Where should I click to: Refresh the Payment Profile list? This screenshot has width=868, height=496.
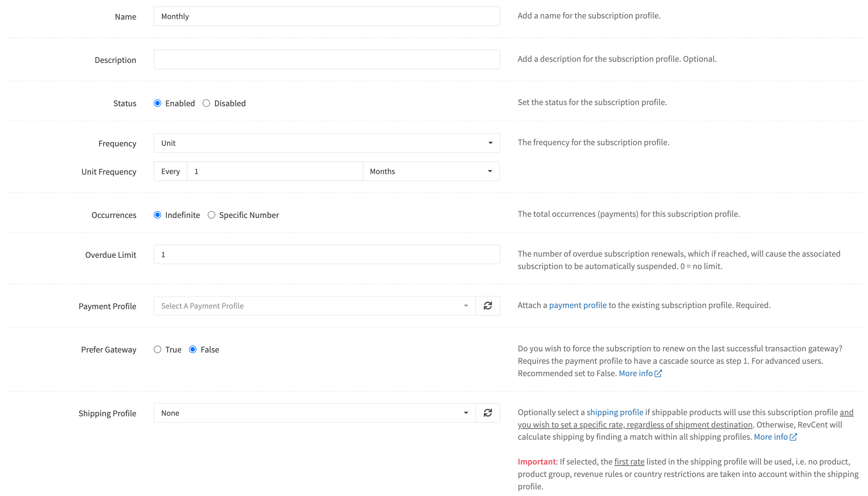tap(487, 305)
